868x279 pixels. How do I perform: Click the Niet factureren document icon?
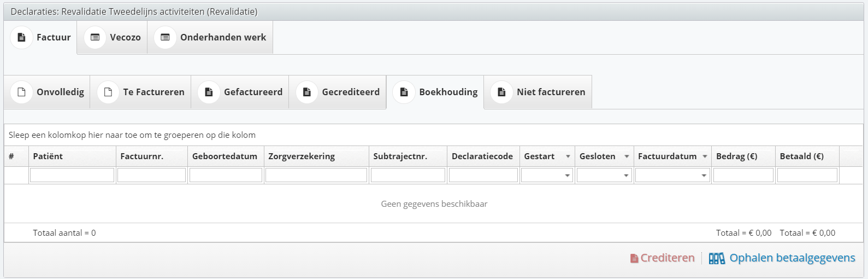pos(501,92)
